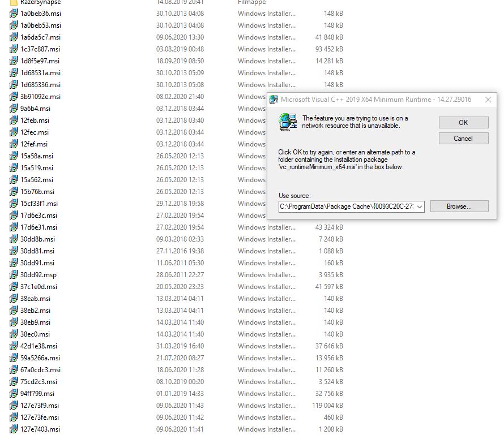
Task: Click the date 31.03.2019 16:40
Action: (x=180, y=346)
